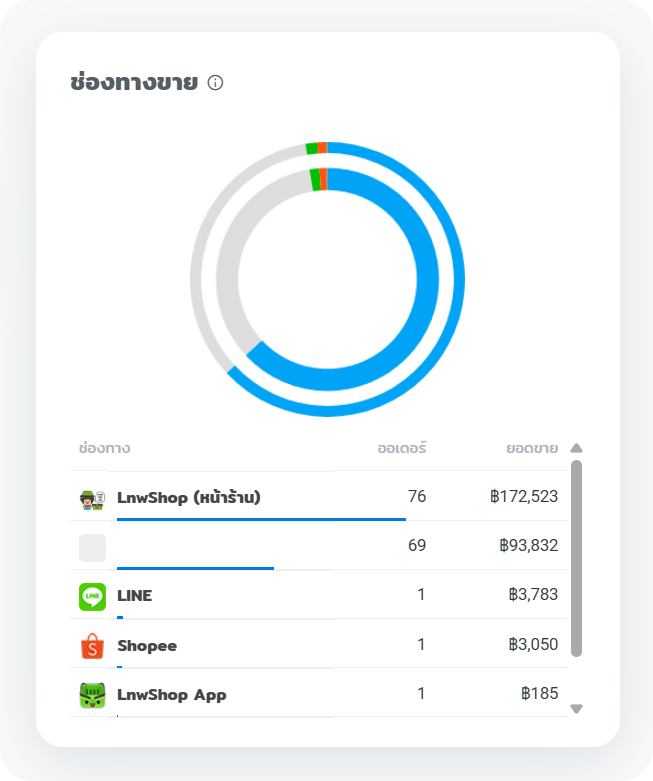
Task: Click the outer blue donut ring segment
Action: pyautogui.click(x=458, y=279)
